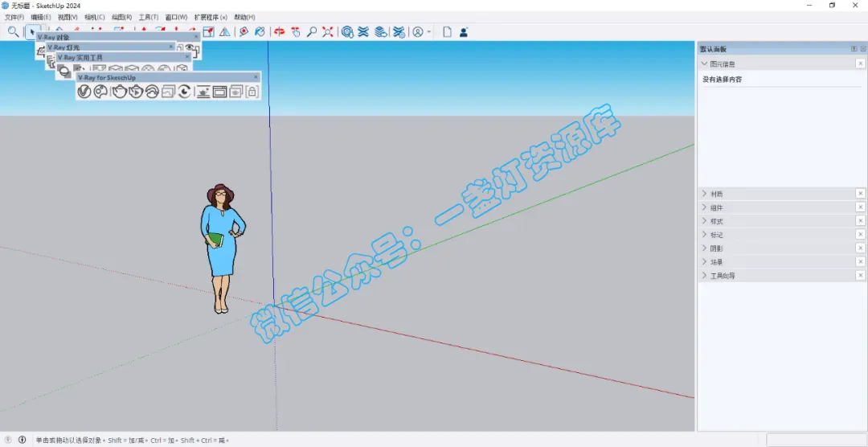Click first icon in V-Ray 实用工具 toolbar
The width and height of the screenshot is (868, 447).
point(63,70)
